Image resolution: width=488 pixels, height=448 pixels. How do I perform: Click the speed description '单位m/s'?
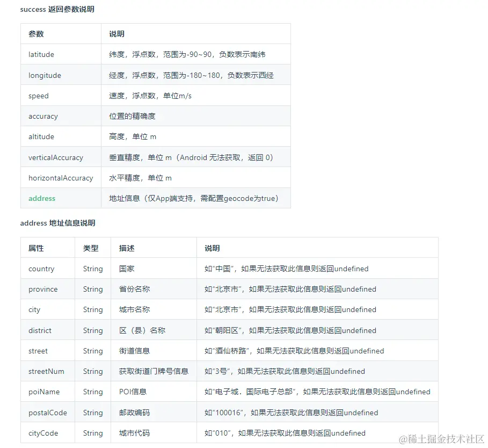(177, 96)
